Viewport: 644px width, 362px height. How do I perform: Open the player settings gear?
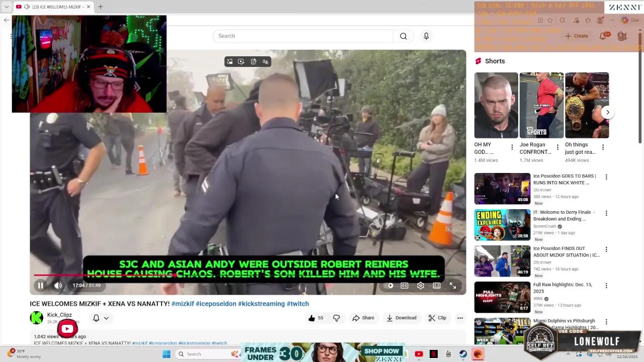[x=421, y=286]
